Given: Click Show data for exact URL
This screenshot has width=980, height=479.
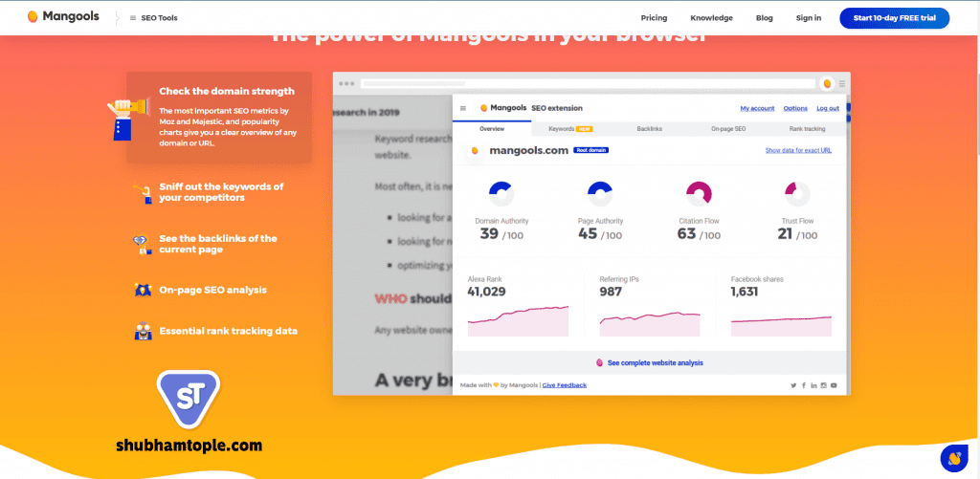Looking at the screenshot, I should 798,150.
